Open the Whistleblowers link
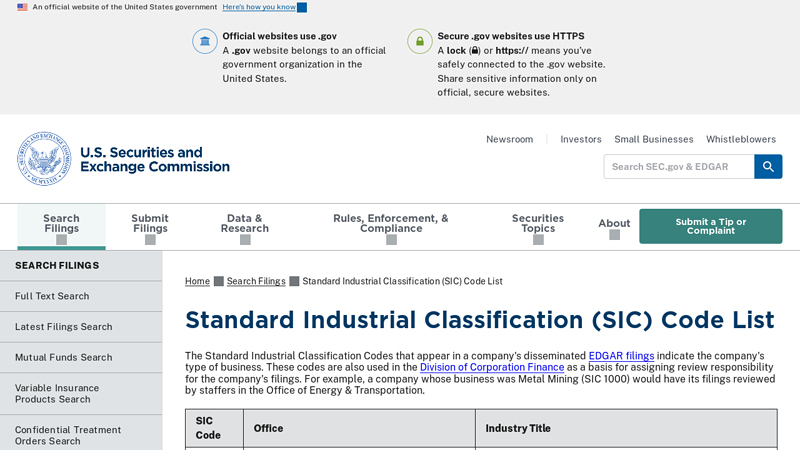This screenshot has height=450, width=800. (741, 139)
